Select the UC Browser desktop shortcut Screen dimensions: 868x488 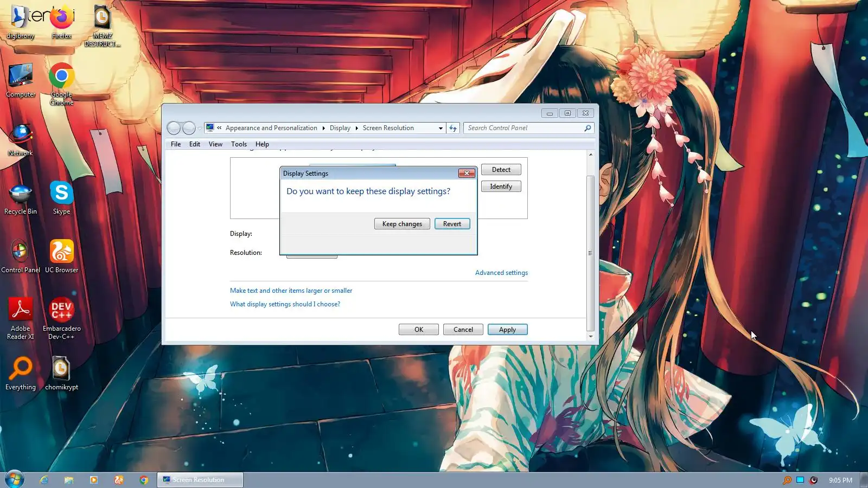click(x=61, y=257)
